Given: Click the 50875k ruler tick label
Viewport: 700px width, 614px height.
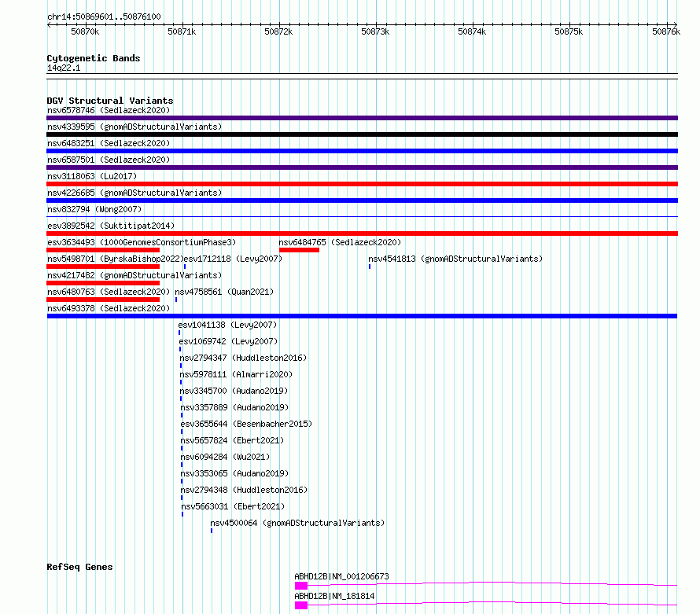Looking at the screenshot, I should click(569, 31).
